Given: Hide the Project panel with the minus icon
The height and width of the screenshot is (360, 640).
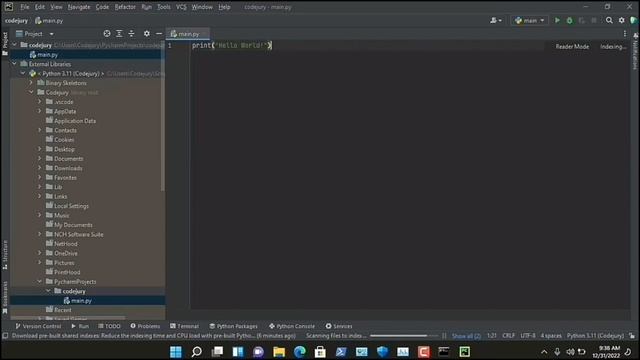Looking at the screenshot, I should tap(159, 33).
